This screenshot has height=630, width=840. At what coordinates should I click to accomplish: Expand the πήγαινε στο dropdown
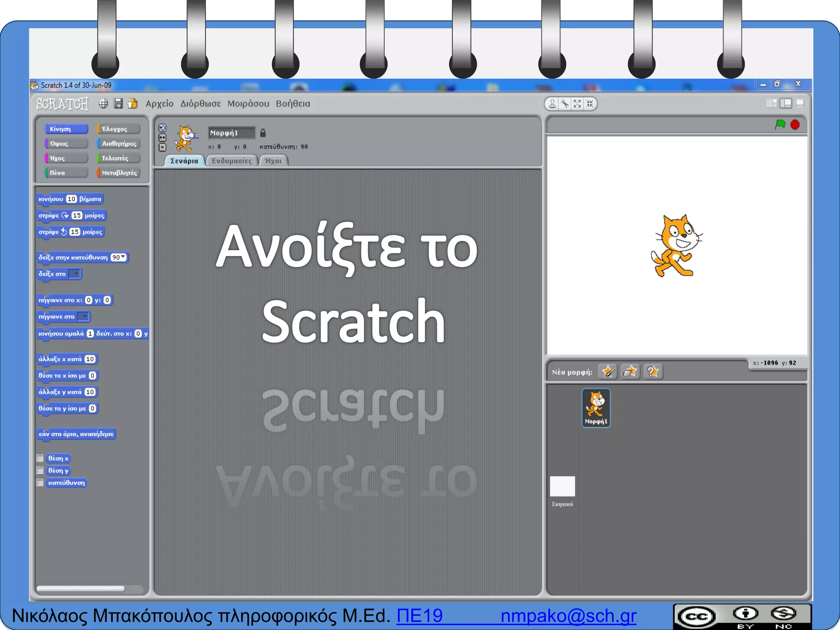(x=84, y=317)
